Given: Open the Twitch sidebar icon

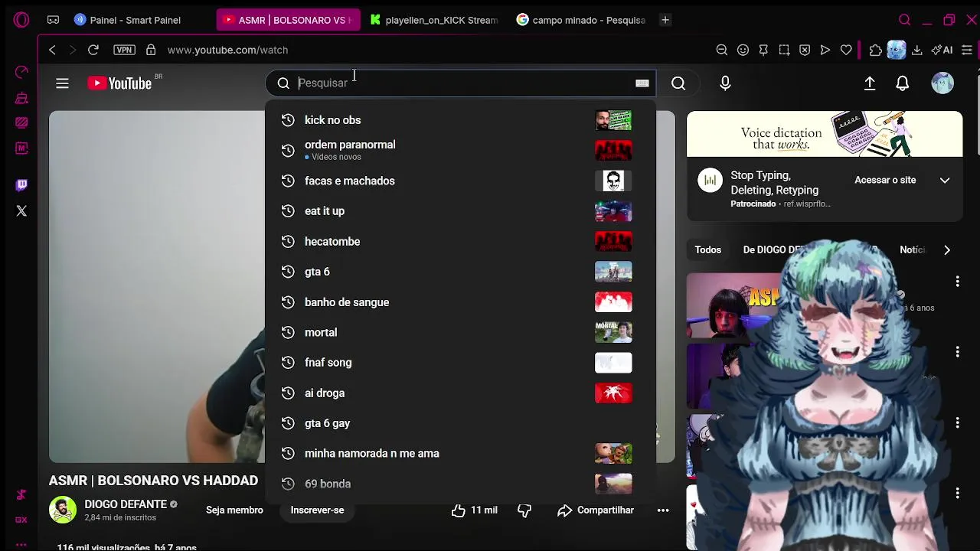Looking at the screenshot, I should [21, 184].
